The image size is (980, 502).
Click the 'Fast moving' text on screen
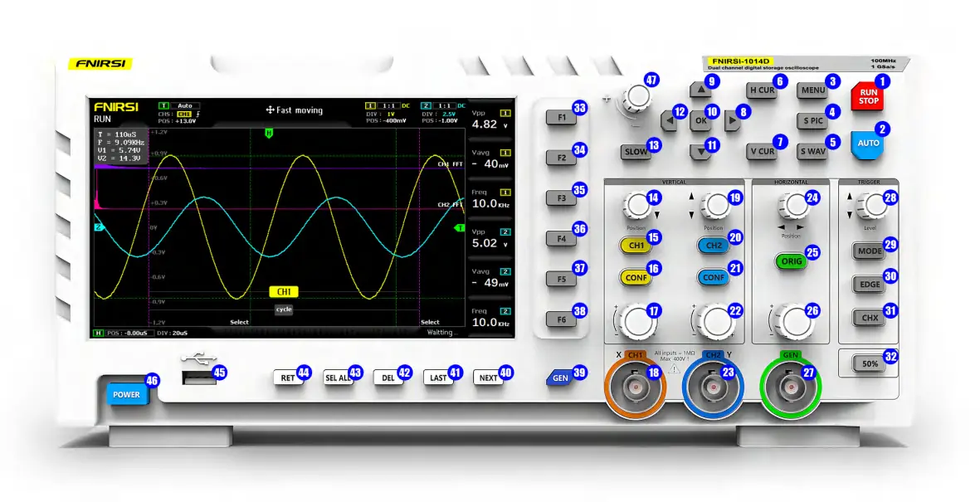pos(300,110)
